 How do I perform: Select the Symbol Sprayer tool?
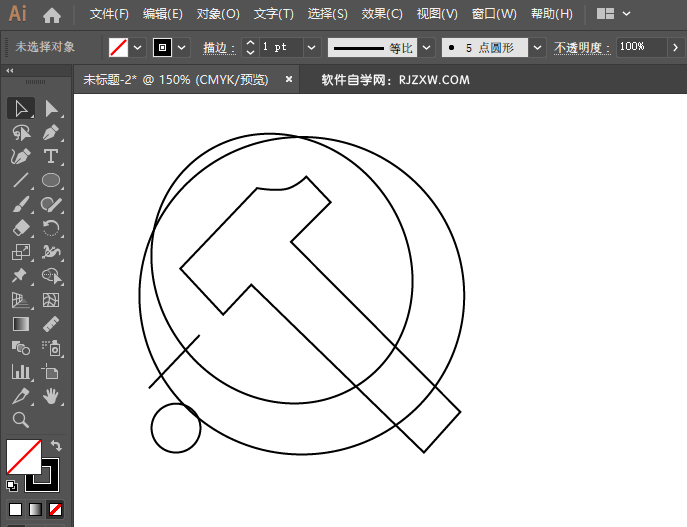pos(51,348)
